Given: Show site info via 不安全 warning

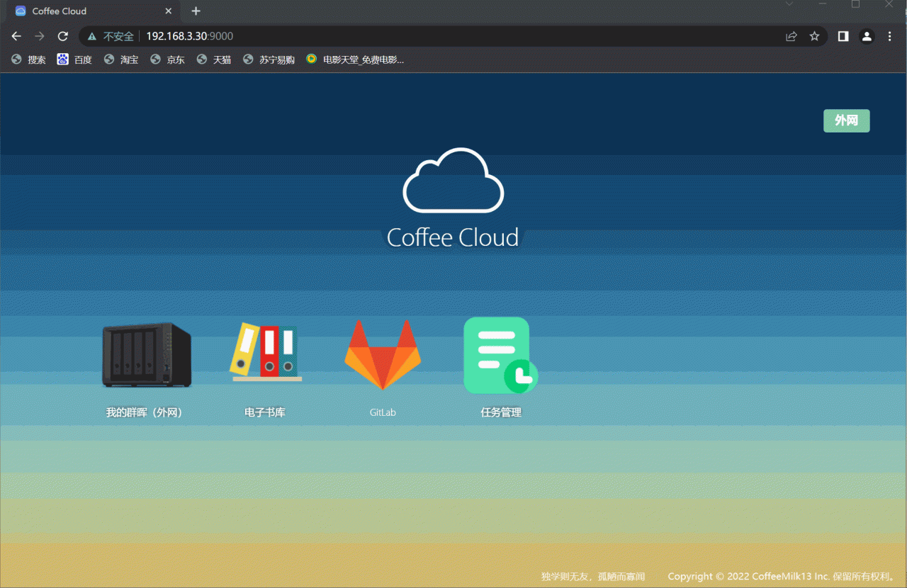Looking at the screenshot, I should pos(111,36).
